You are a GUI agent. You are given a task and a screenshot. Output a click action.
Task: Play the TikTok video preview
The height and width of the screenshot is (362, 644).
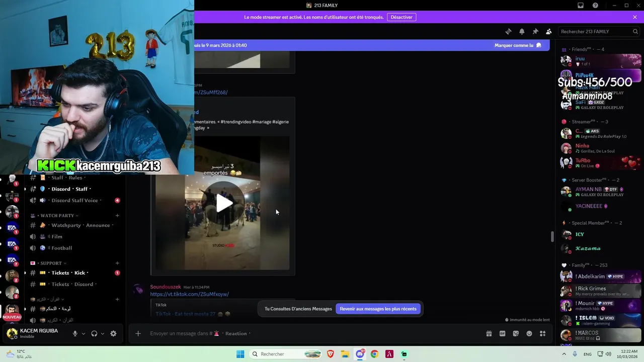pos(224,203)
